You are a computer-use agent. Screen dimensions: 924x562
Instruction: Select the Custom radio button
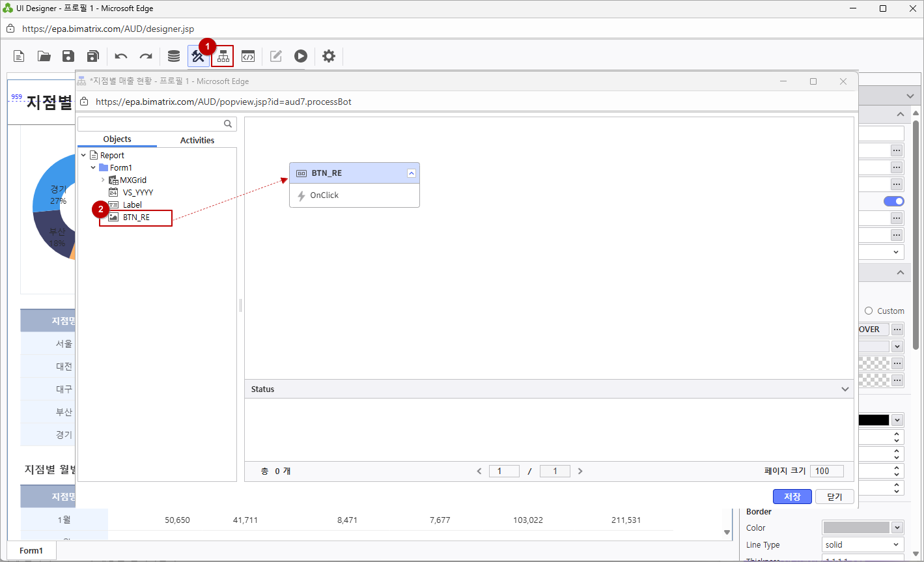pos(869,311)
